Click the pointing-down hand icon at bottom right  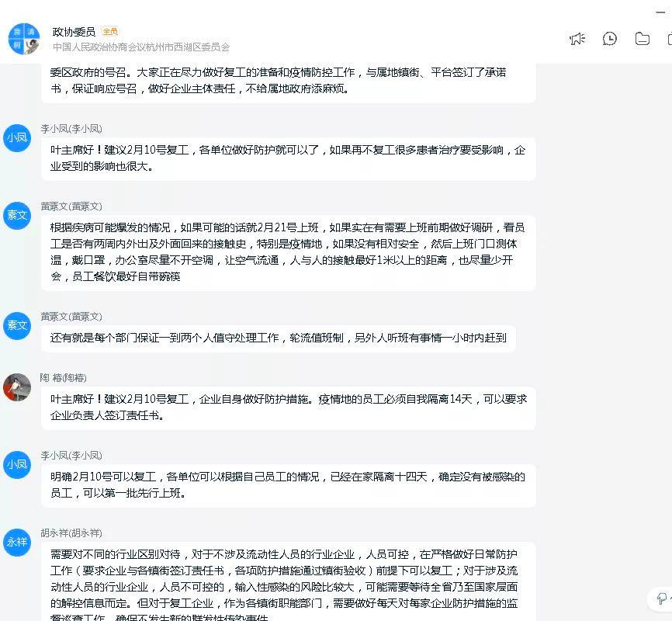coord(662,598)
